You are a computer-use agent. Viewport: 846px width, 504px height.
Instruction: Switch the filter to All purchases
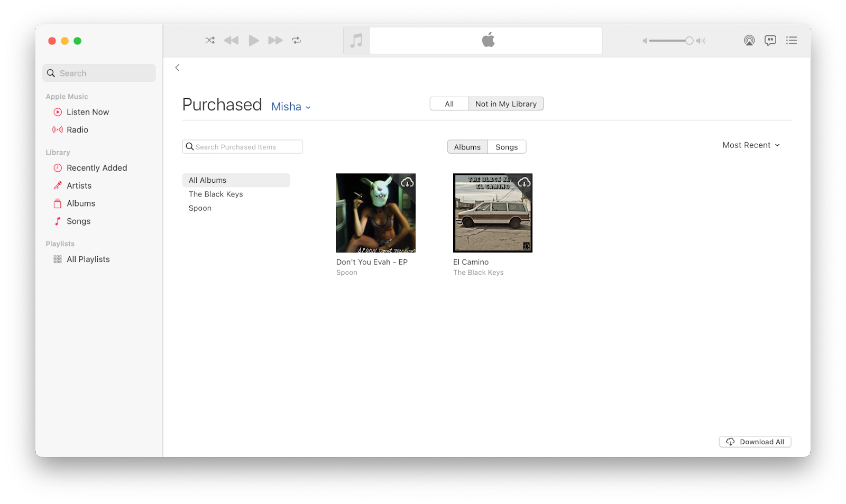click(x=449, y=104)
